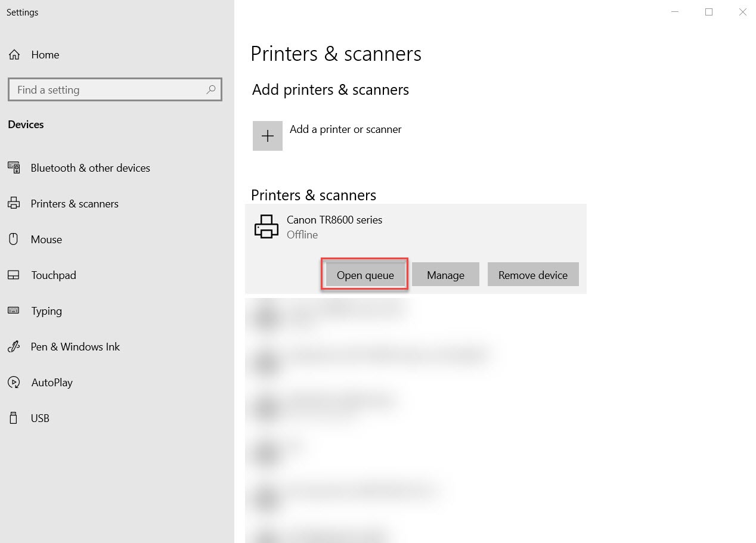Click the AutoPlay sidebar icon
This screenshot has width=756, height=543.
[x=13, y=382]
